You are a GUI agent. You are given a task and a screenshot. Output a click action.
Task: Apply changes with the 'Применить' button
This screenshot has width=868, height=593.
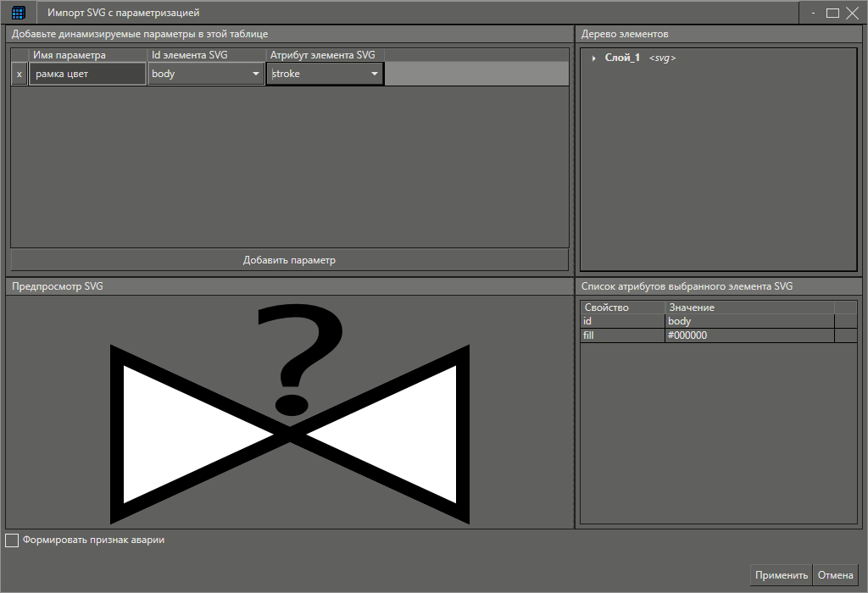pos(780,574)
